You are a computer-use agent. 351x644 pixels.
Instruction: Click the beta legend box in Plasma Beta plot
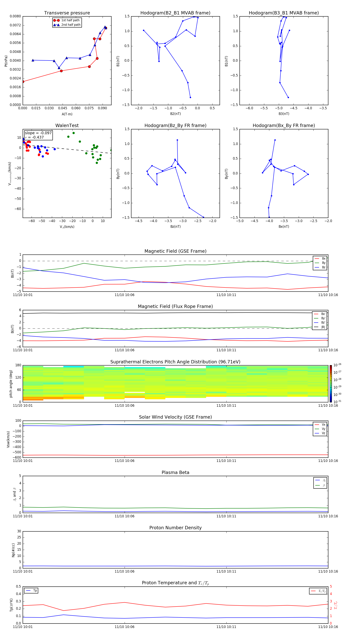[x=320, y=483]
